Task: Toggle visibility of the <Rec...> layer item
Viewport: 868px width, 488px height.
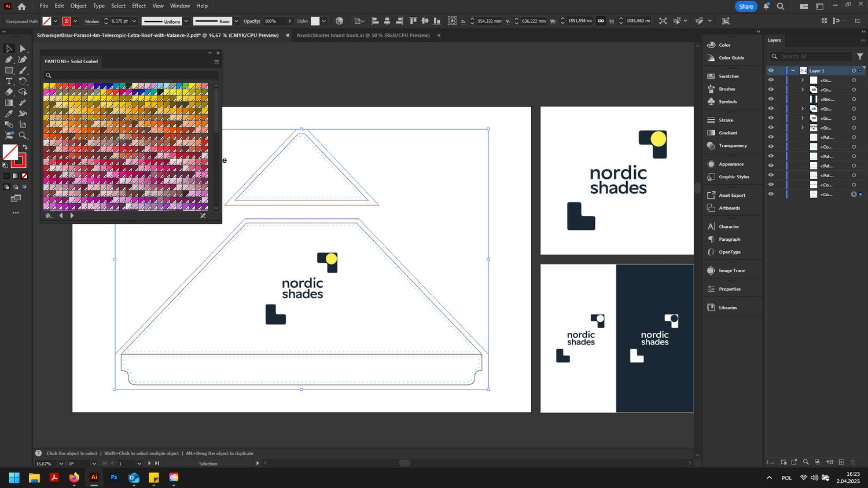Action: 771,99
